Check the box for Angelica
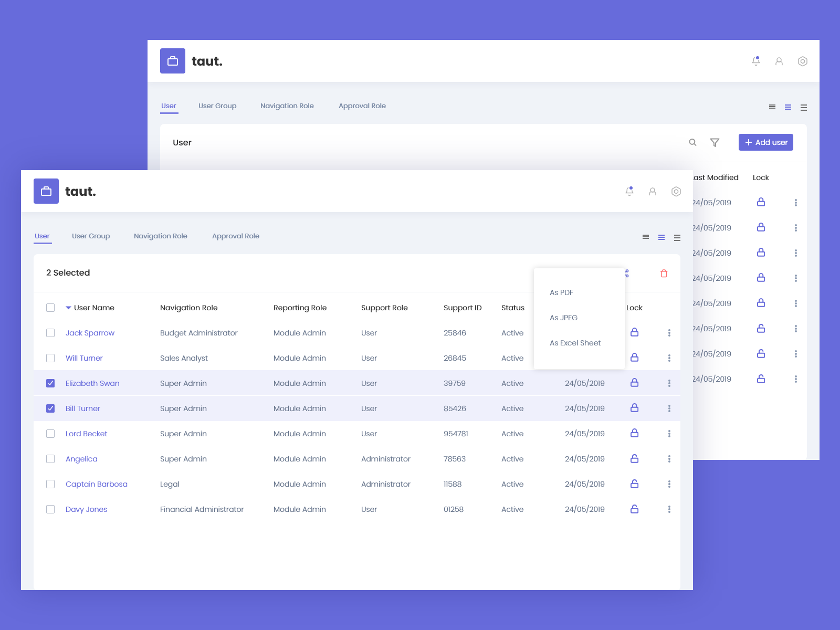 tap(50, 459)
